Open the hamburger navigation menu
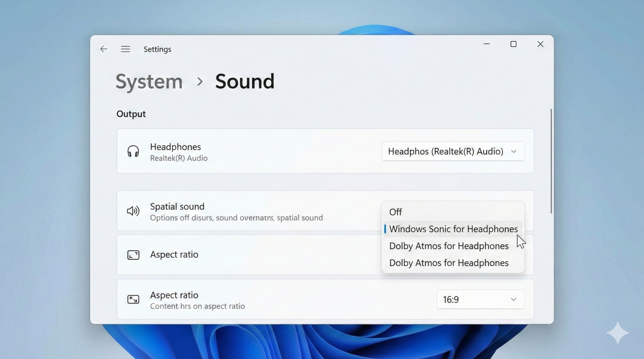The width and height of the screenshot is (644, 359). coord(125,49)
